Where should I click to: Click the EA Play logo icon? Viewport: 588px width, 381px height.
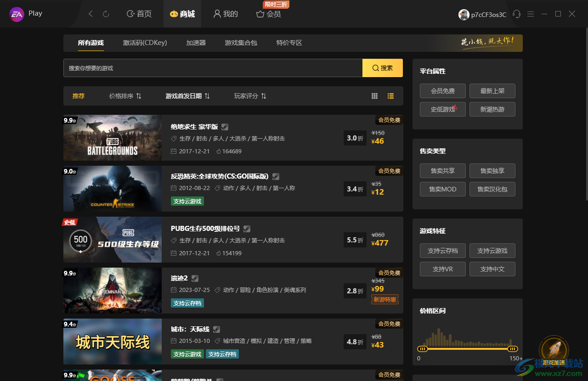[17, 14]
